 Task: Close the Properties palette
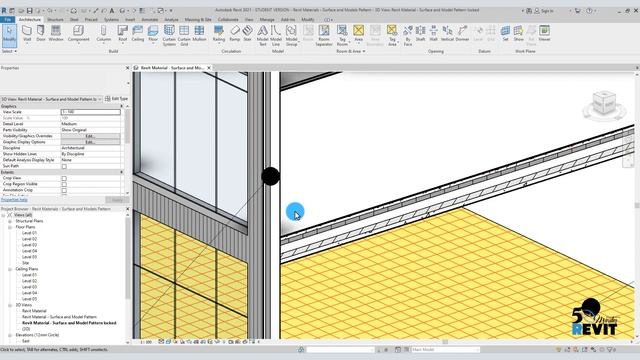coord(127,68)
